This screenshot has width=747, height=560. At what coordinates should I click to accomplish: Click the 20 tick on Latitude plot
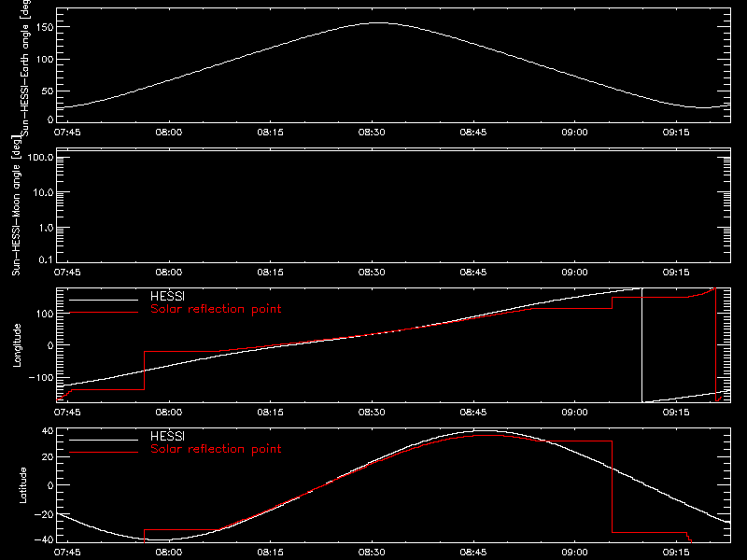[48, 457]
